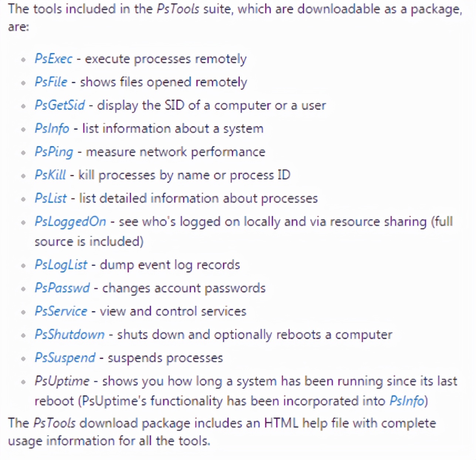Open the PsPing tool link
The image size is (476, 460).
(x=54, y=152)
